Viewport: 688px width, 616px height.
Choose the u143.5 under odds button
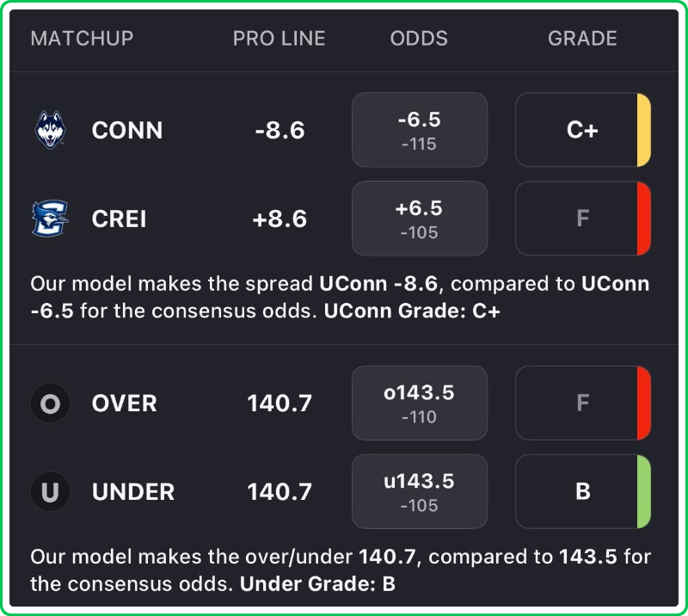coord(419,492)
